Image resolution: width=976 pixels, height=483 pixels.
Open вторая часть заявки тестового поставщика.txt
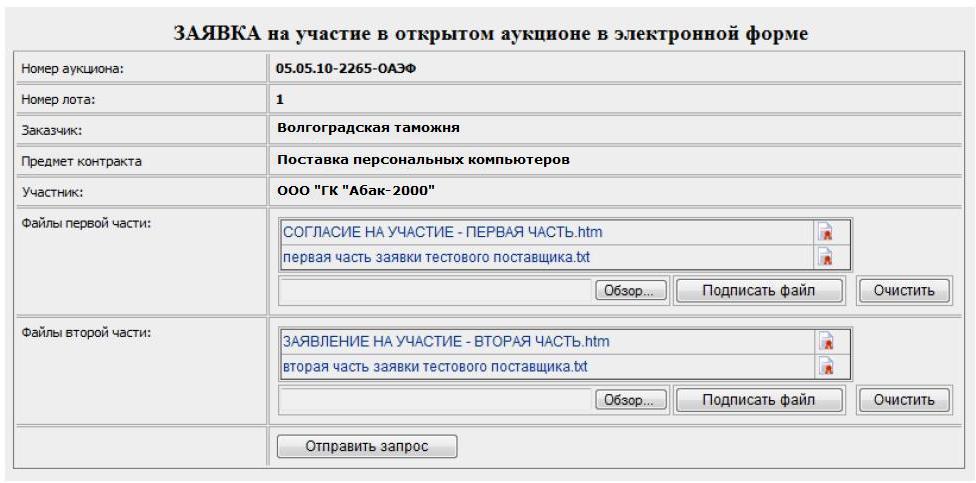tap(435, 367)
